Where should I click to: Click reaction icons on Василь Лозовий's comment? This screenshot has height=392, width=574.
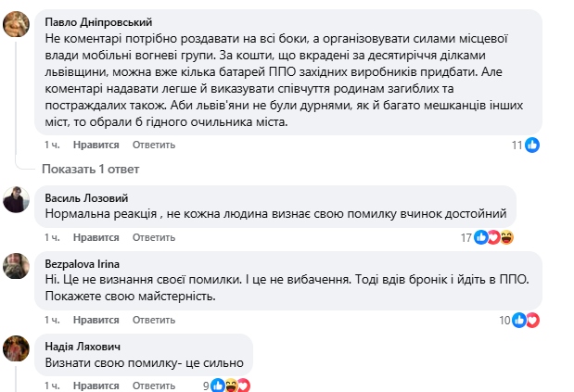[493, 237]
